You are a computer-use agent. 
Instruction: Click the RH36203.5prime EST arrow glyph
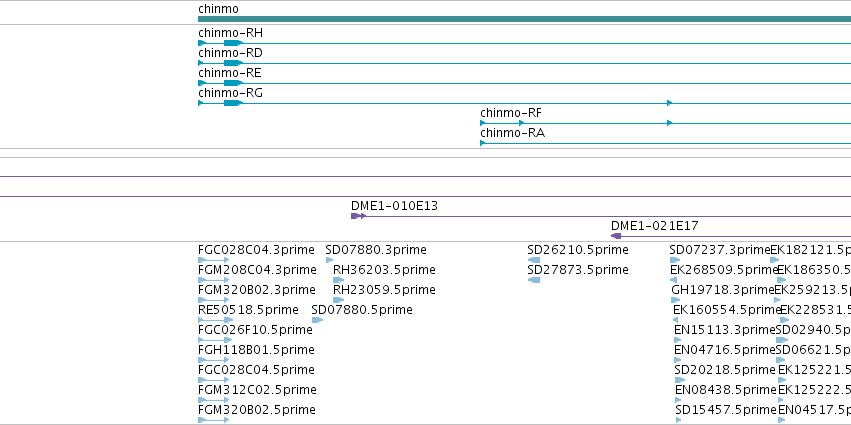(338, 280)
